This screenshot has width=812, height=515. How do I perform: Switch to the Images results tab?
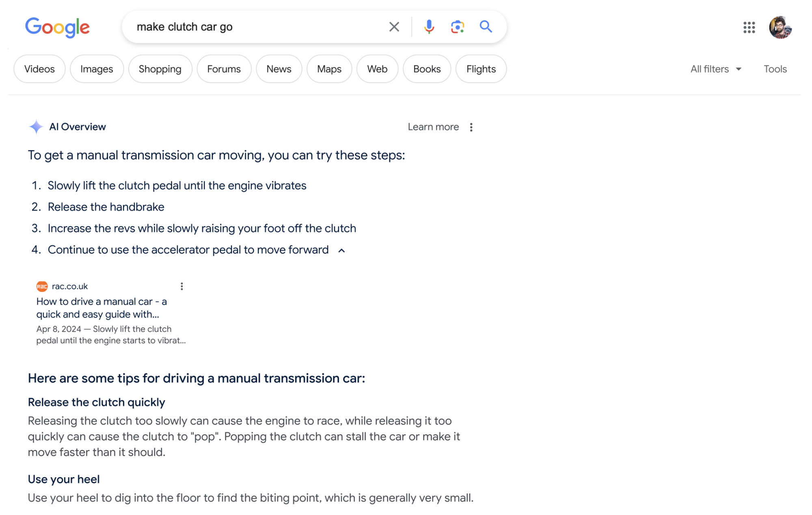[x=97, y=69]
